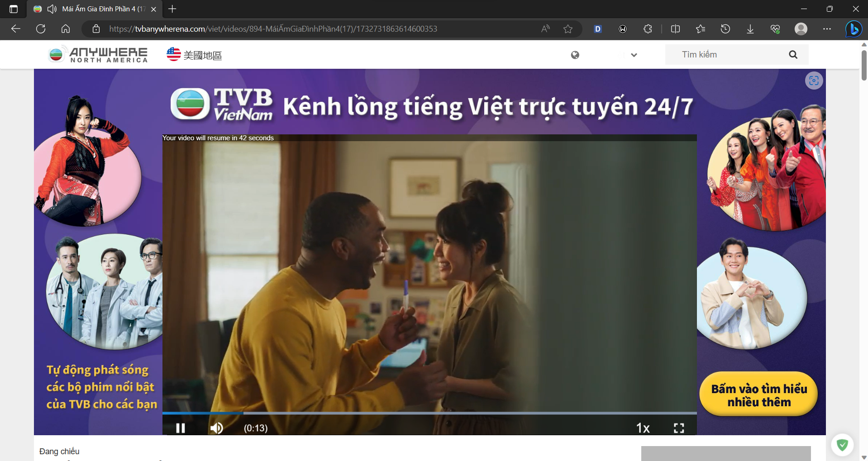Click the globe language icon
This screenshot has height=461, width=868.
575,55
